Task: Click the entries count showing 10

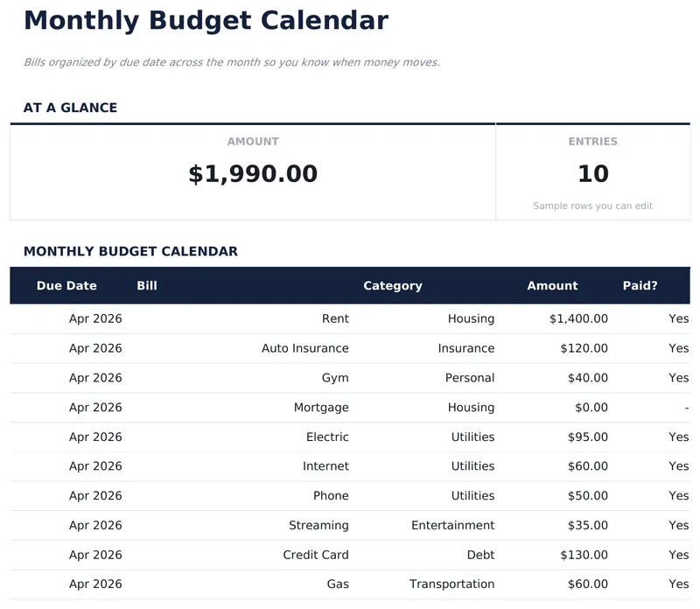Action: 593,173
